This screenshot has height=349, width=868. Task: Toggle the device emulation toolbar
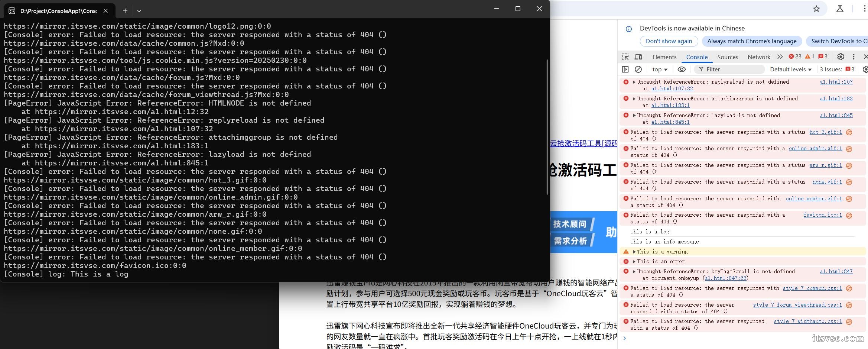pyautogui.click(x=638, y=56)
